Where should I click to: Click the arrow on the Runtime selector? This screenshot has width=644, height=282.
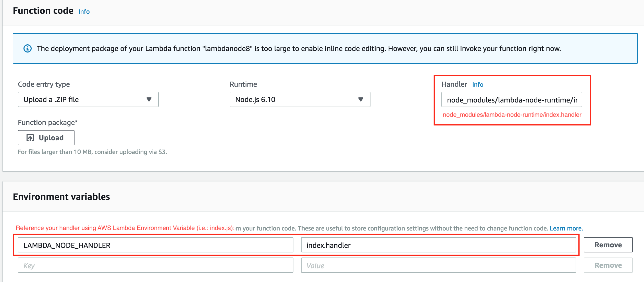(x=361, y=99)
